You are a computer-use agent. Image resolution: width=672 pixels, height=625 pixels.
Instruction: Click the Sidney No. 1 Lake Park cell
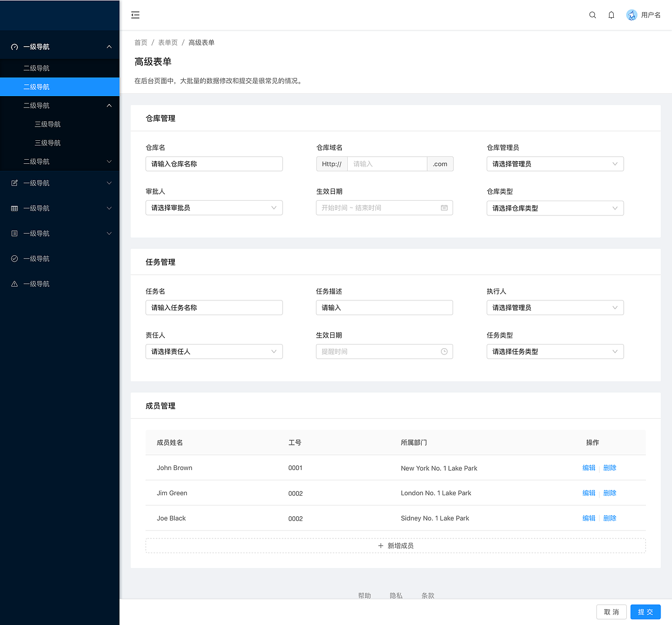[435, 518]
